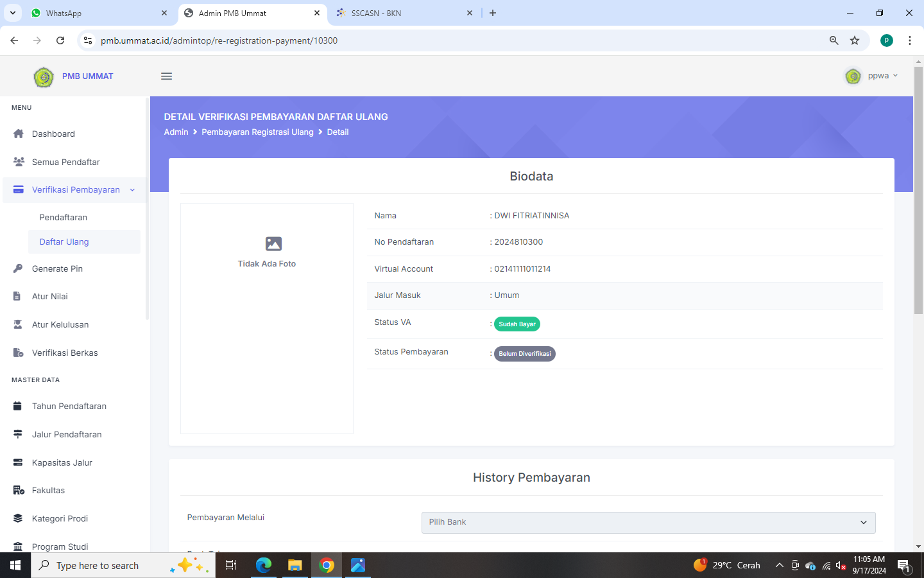
Task: Click the Tidak Ada Foto image placeholder
Action: coord(267,251)
